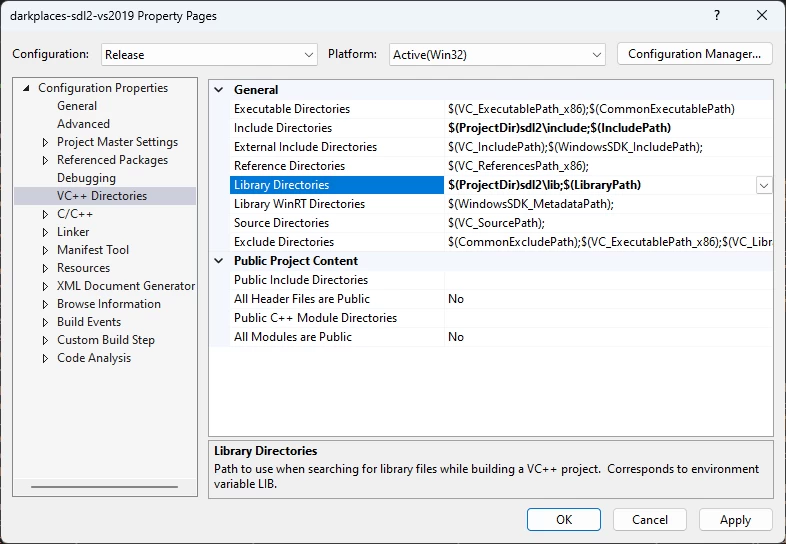Expand the Resources tree node
The height and width of the screenshot is (544, 786).
tap(45, 269)
